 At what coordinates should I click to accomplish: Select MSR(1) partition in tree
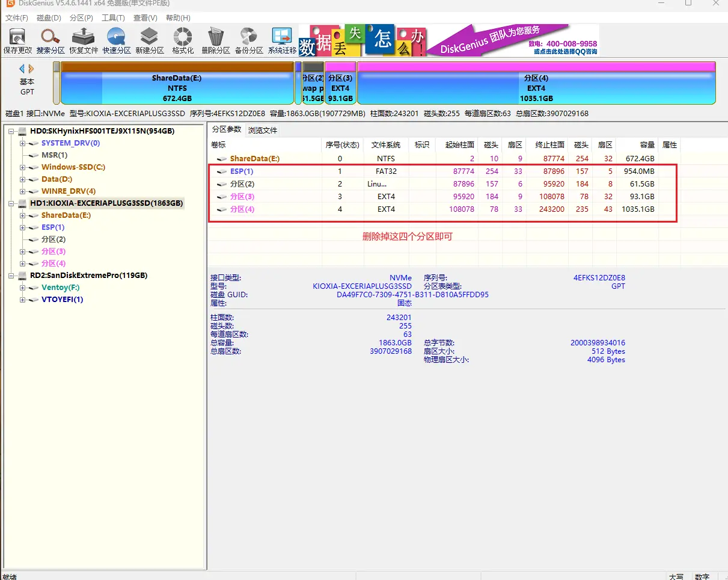(54, 155)
